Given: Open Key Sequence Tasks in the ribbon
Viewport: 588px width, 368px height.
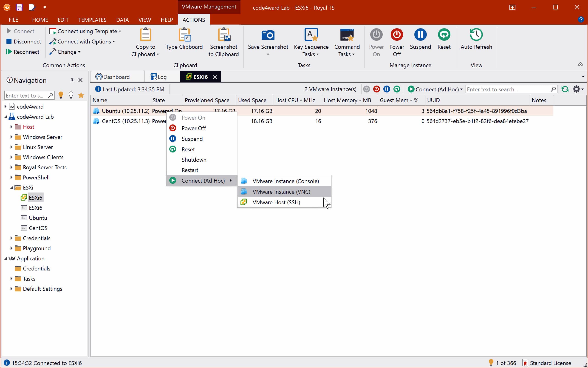Looking at the screenshot, I should (311, 42).
